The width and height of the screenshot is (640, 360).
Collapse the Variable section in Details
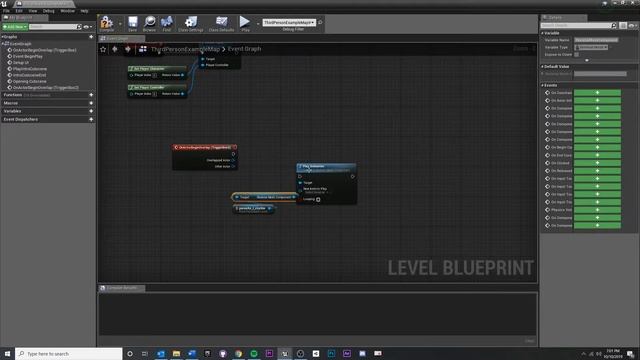coord(542,33)
